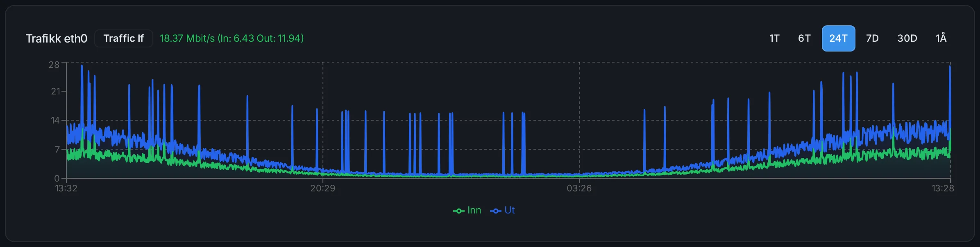Click the 0 y-axis label
Viewport: 980px width, 247px height.
(x=57, y=178)
